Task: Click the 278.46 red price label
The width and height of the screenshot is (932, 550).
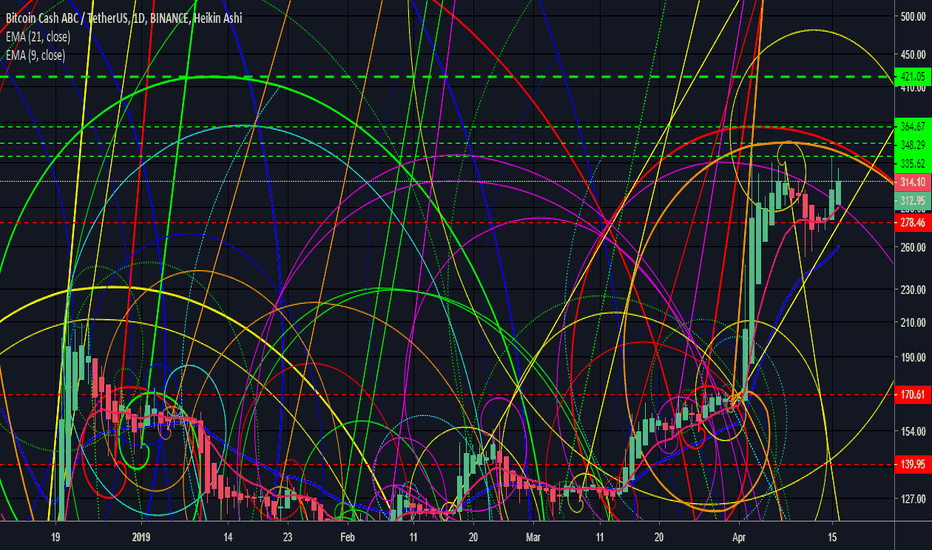Action: [912, 223]
